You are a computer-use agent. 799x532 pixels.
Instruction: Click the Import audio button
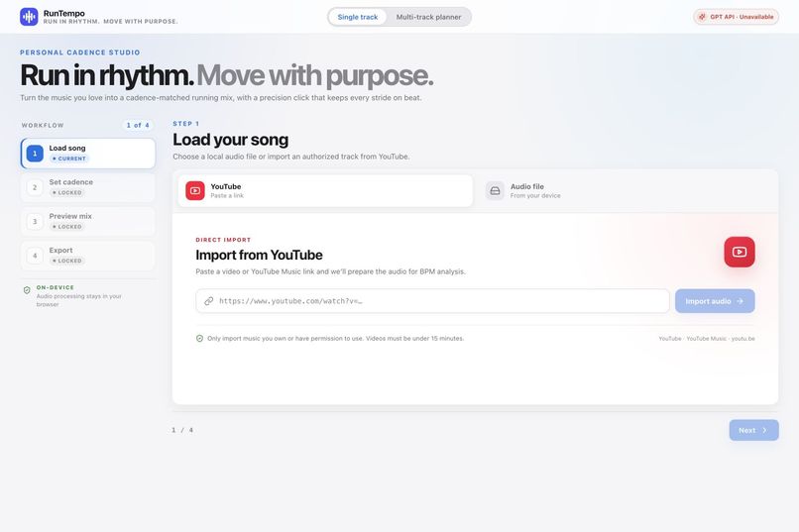coord(715,301)
